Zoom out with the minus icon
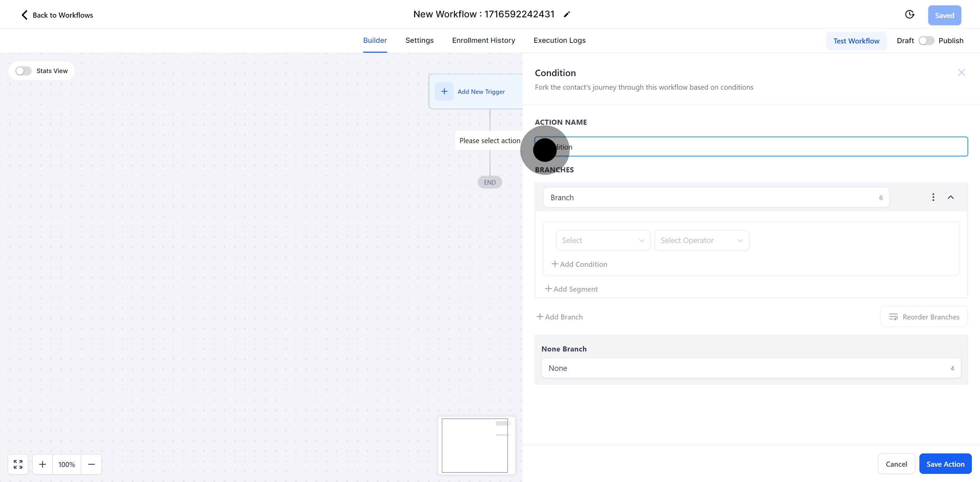Viewport: 980px width, 482px height. click(91, 464)
